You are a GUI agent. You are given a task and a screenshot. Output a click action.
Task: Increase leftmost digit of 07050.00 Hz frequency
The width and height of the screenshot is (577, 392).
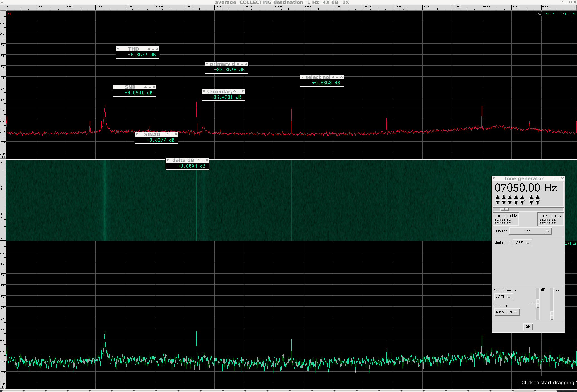[x=498, y=197]
